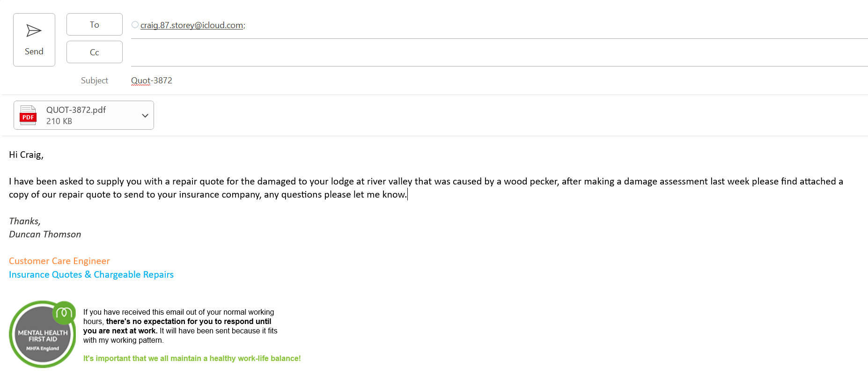Click the "Customer Care Engineer" signature line
This screenshot has height=376, width=868.
click(x=59, y=261)
